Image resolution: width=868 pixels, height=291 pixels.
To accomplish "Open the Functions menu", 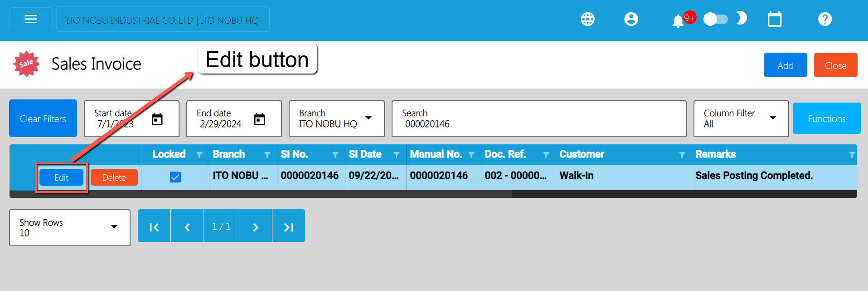I will 826,118.
